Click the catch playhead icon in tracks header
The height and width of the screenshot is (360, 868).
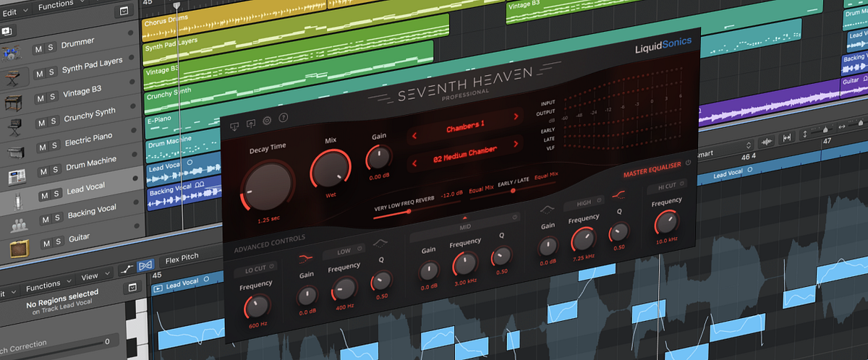pos(124,12)
